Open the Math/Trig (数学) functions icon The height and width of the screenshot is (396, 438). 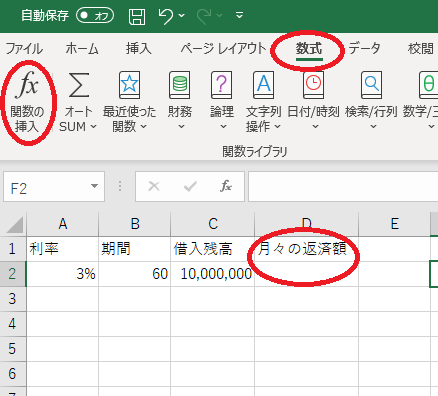click(x=428, y=85)
